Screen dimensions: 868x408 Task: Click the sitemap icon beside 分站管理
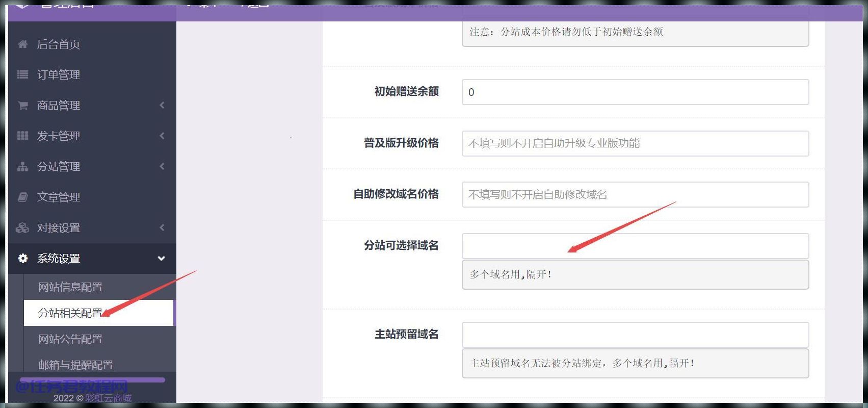[x=22, y=167]
